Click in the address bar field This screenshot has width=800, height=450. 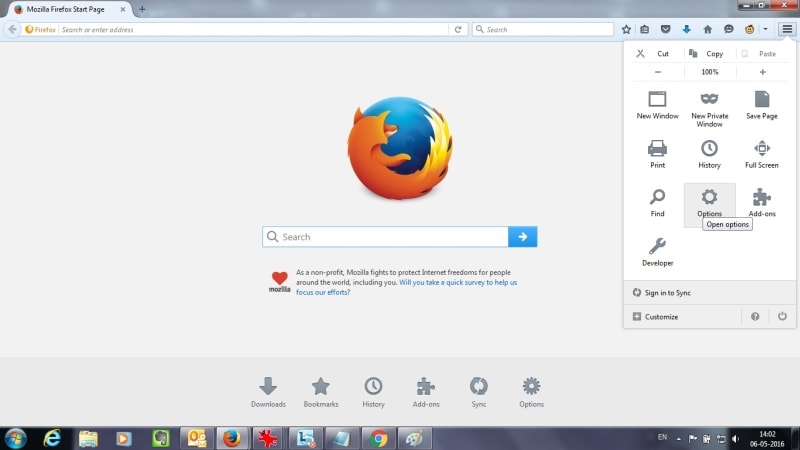click(x=254, y=30)
